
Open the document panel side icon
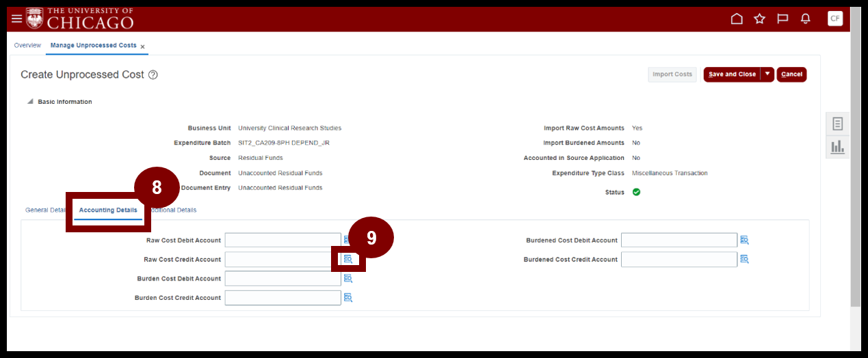pyautogui.click(x=837, y=124)
